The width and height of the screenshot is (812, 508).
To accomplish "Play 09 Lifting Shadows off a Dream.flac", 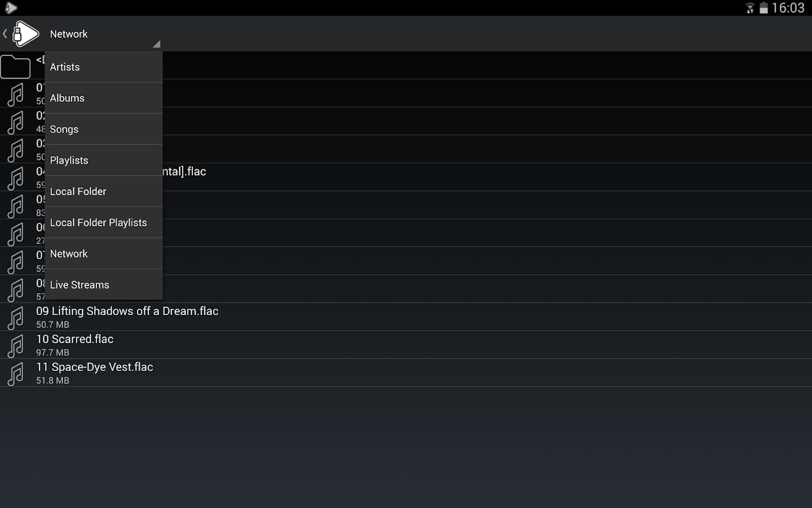I will coord(406,317).
